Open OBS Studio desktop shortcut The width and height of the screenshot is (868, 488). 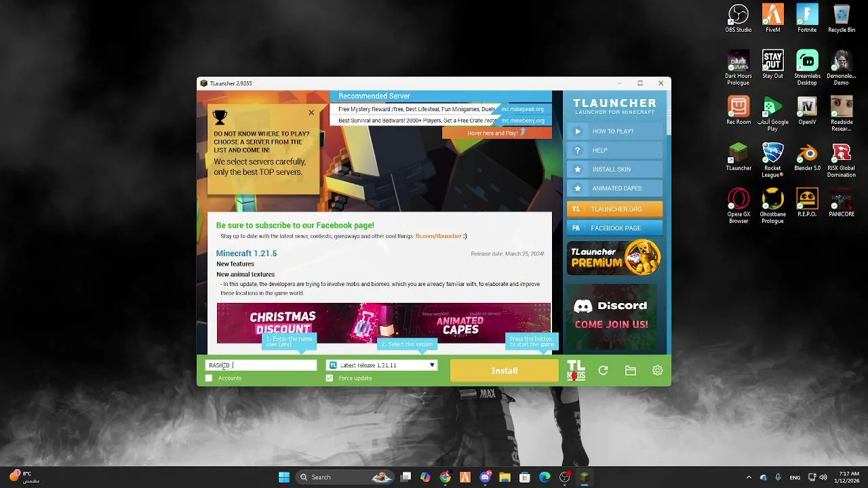tap(738, 19)
